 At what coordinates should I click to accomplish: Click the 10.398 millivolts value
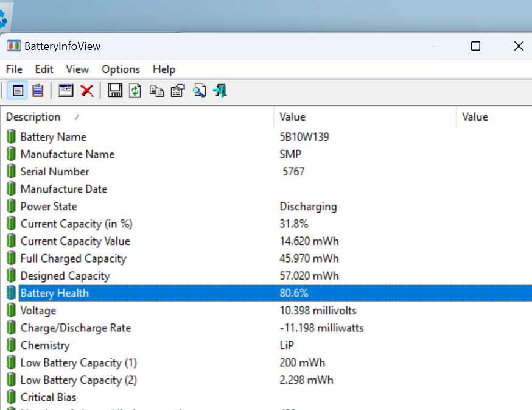click(318, 310)
